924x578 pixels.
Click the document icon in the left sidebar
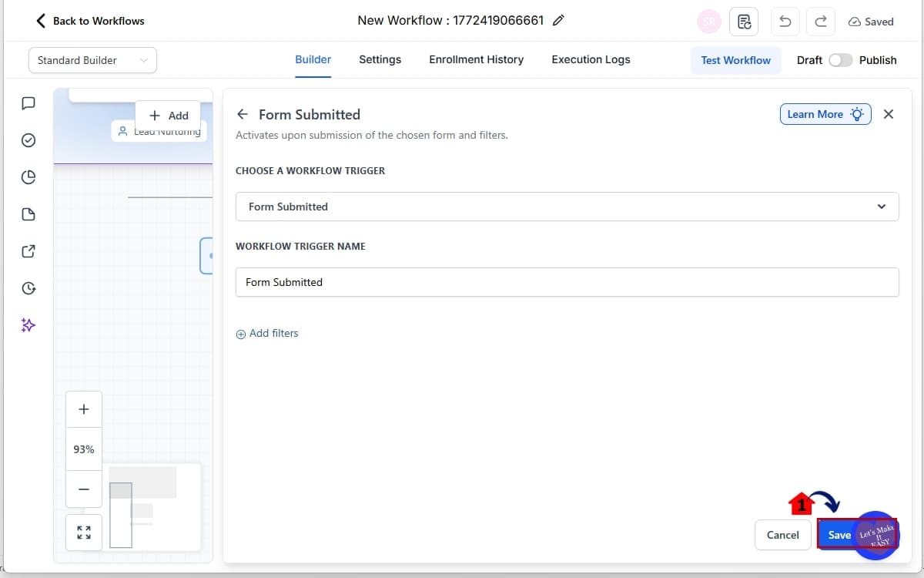click(28, 213)
